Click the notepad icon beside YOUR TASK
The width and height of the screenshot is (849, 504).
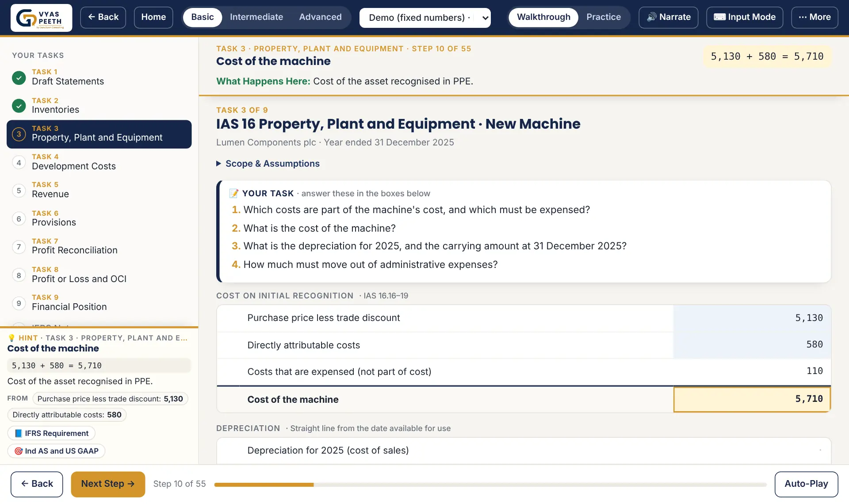click(x=234, y=193)
